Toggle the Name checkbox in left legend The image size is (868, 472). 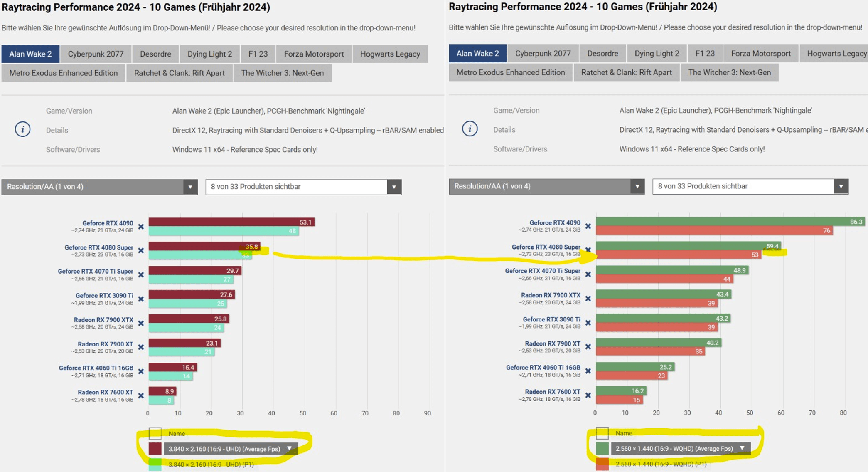coord(155,433)
